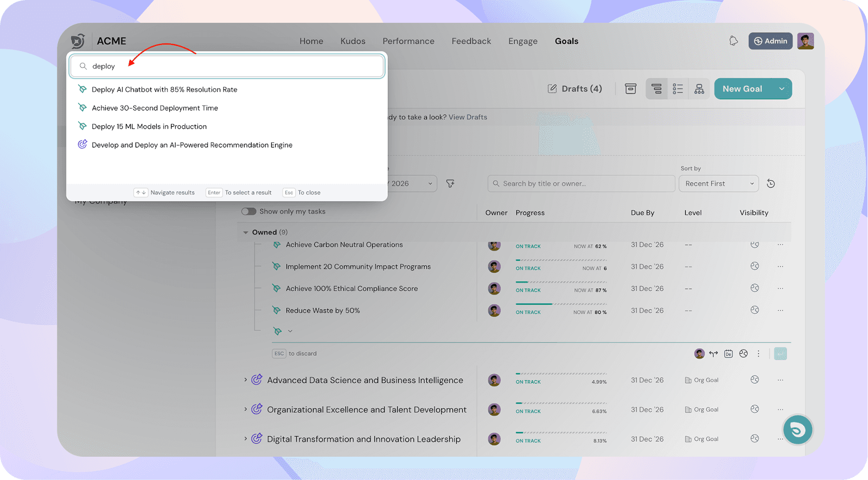The image size is (868, 480).
Task: Collapse the Owned section
Action: click(246, 233)
